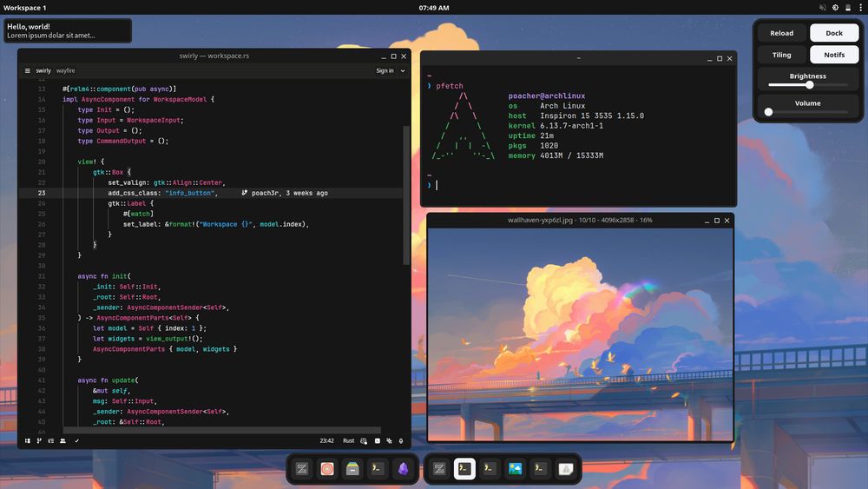
Task: Select the highlighted active terminal icon in the dock
Action: (x=464, y=469)
